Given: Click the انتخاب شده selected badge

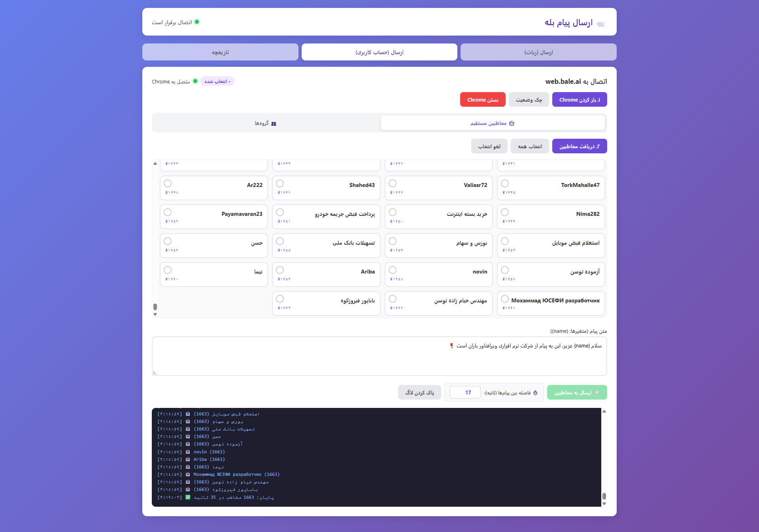Looking at the screenshot, I should coord(217,81).
